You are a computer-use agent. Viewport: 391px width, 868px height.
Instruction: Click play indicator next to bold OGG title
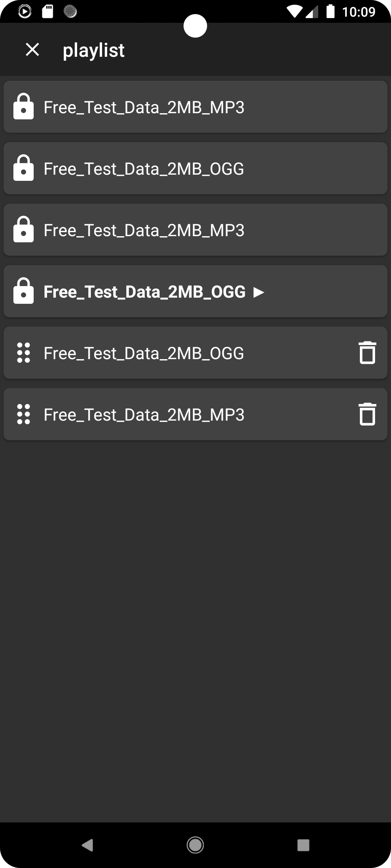point(258,292)
